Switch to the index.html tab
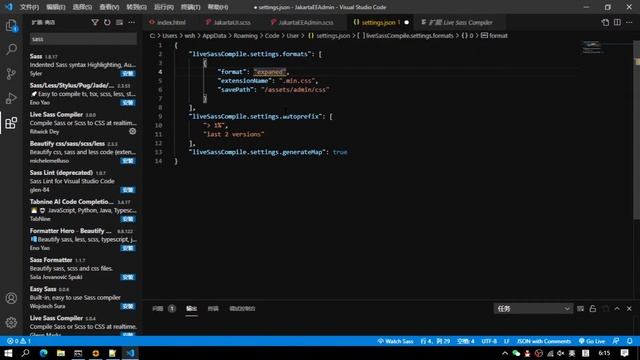Screen dimensions: 640x360 pyautogui.click(x=171, y=22)
